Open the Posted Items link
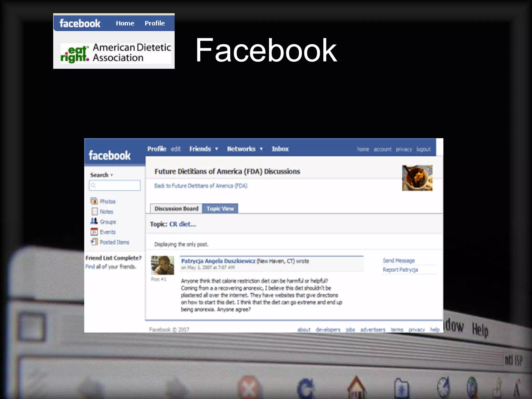The height and width of the screenshot is (399, 532). click(x=115, y=242)
